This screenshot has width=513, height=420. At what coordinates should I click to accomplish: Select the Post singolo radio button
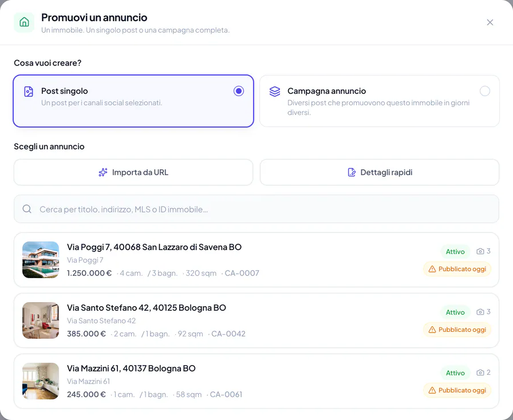click(x=239, y=91)
